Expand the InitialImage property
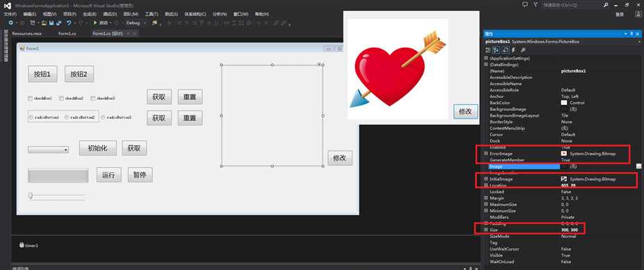This screenshot has width=644, height=270. tap(486, 179)
